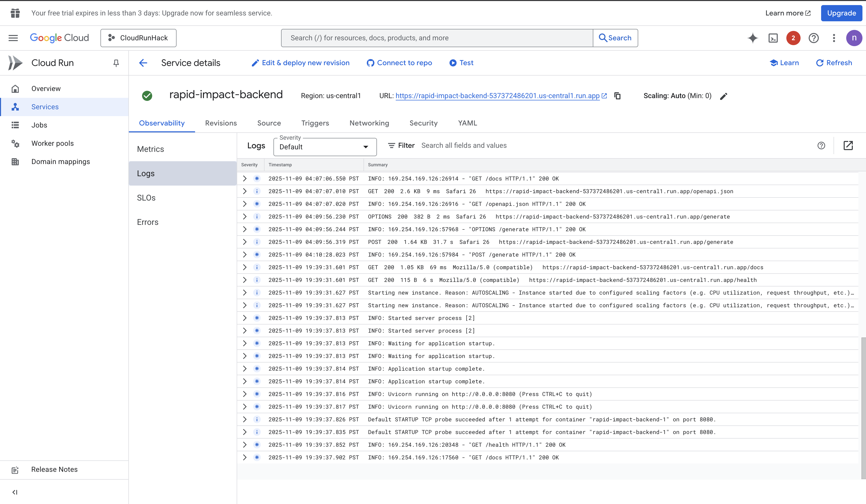Open logs in Logs Explorer icon

(x=848, y=145)
